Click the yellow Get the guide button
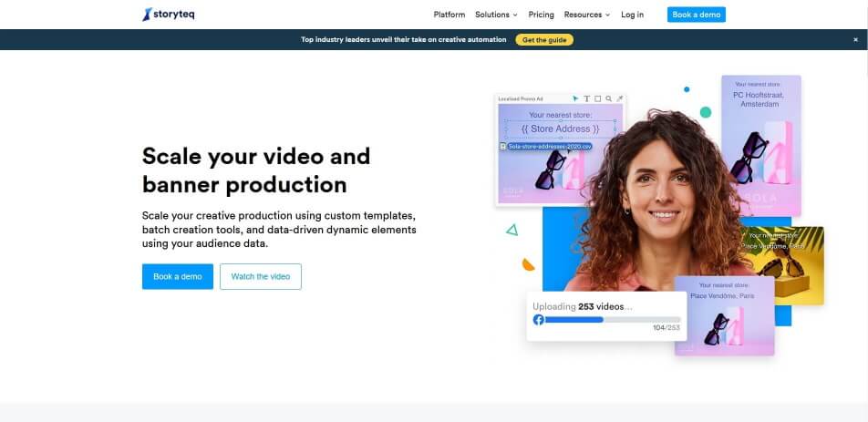 click(544, 40)
